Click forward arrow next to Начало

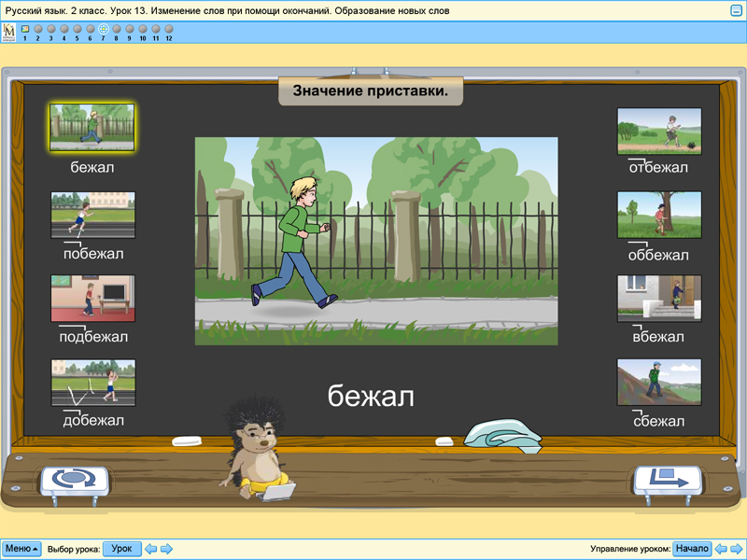(x=736, y=549)
